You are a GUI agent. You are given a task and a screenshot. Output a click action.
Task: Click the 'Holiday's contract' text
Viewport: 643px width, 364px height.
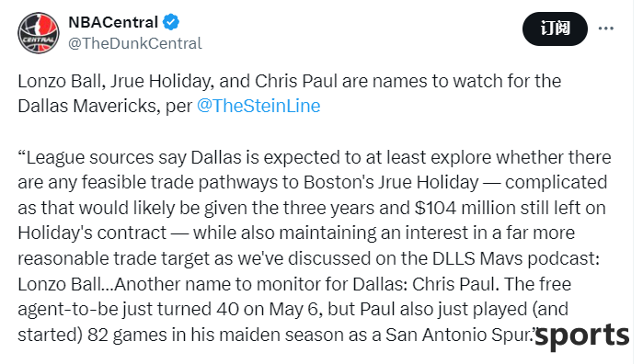(92, 233)
